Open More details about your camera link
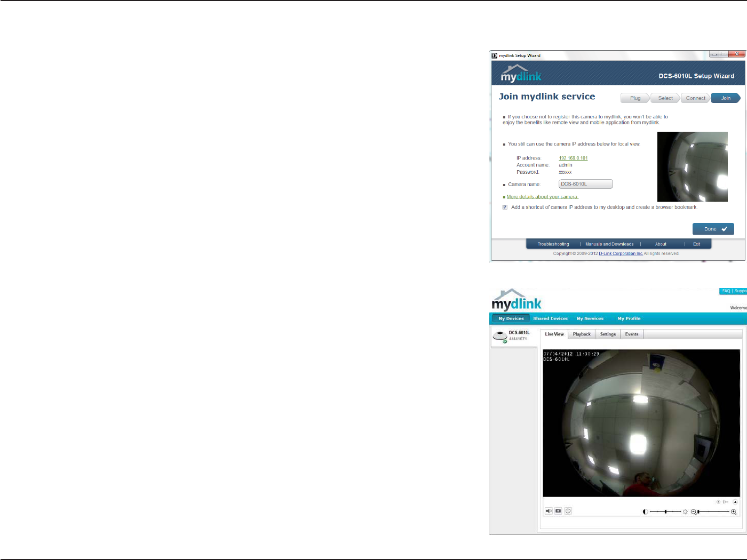747x560 pixels. [x=542, y=197]
